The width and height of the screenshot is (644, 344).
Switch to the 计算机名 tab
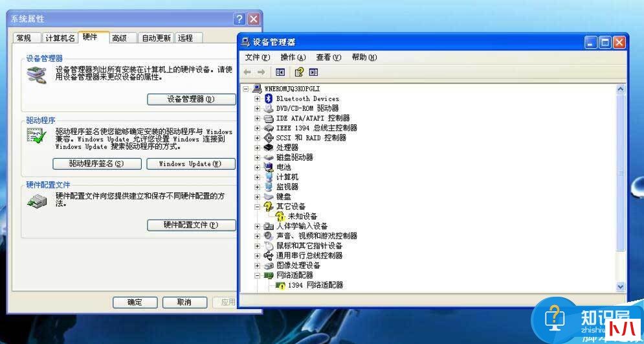click(x=60, y=38)
